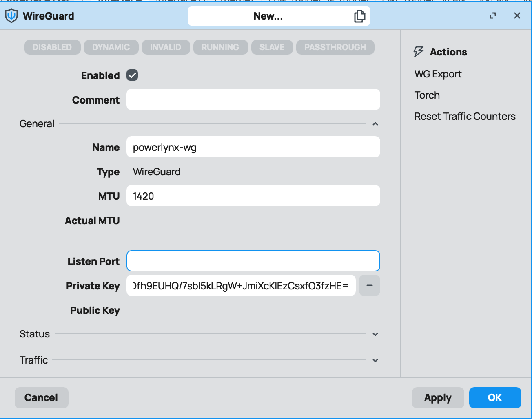532x419 pixels.
Task: Click the Listen Port input field
Action: pyautogui.click(x=253, y=261)
